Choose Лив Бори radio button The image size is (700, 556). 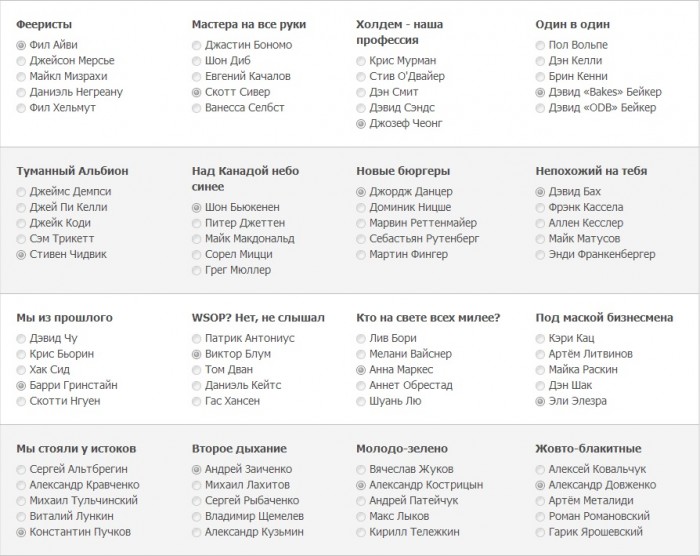click(x=361, y=339)
